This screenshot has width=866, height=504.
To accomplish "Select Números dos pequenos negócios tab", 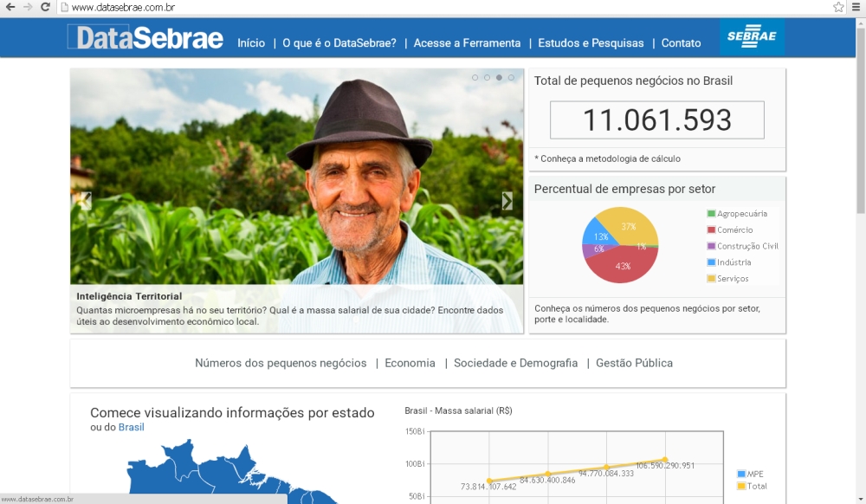I will tap(281, 363).
